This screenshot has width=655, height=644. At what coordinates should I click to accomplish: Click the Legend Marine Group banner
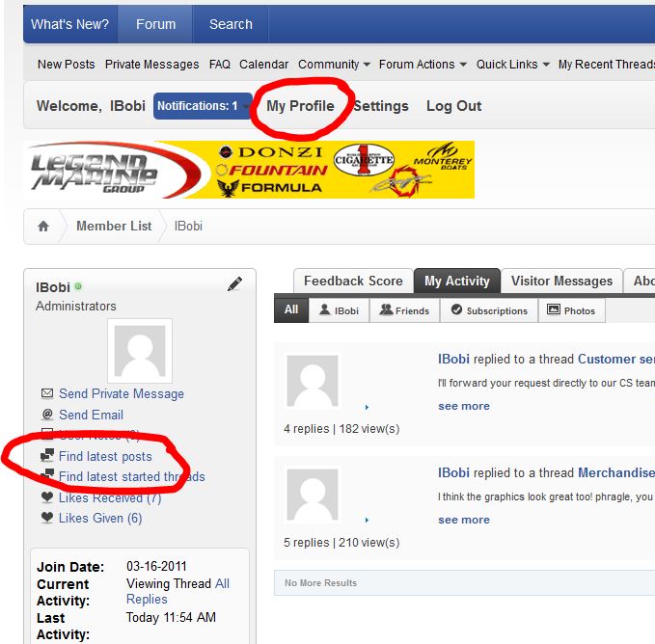pos(249,170)
